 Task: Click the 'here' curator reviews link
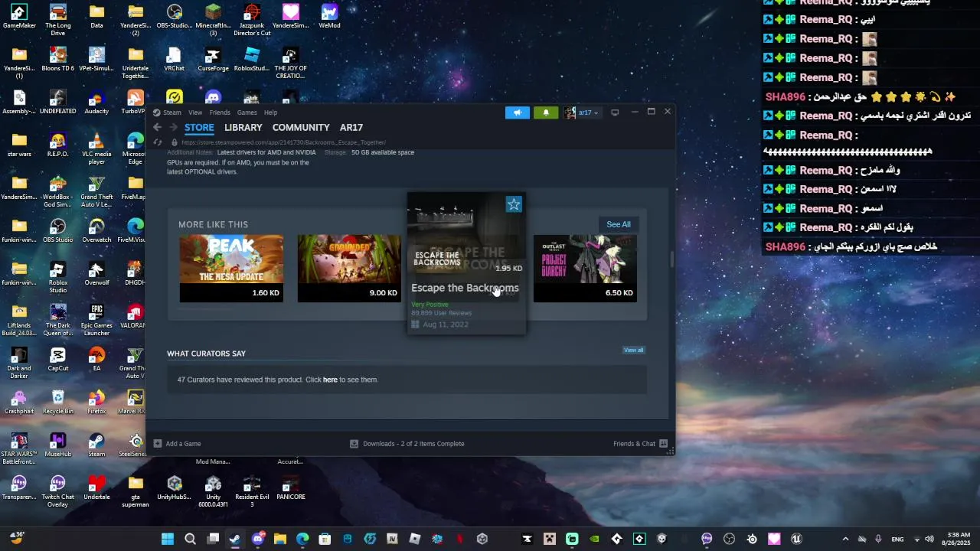tap(330, 380)
